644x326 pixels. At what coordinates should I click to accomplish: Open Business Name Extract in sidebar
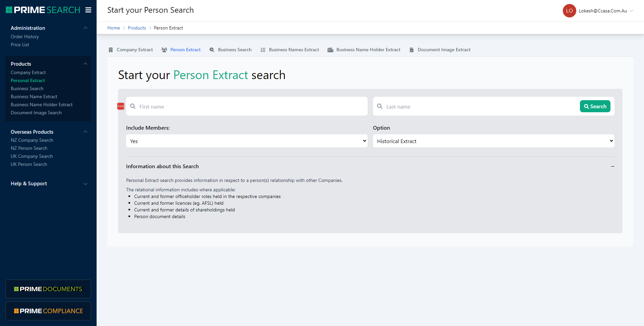pos(34,96)
